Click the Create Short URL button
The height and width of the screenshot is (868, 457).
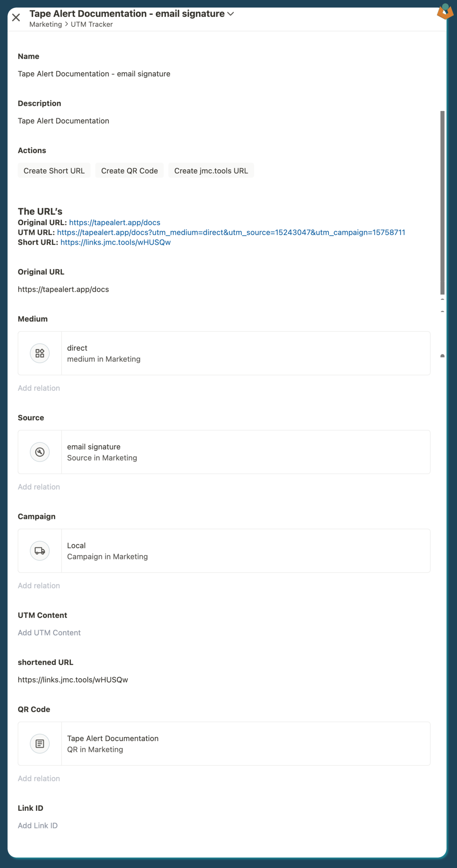[x=54, y=171]
